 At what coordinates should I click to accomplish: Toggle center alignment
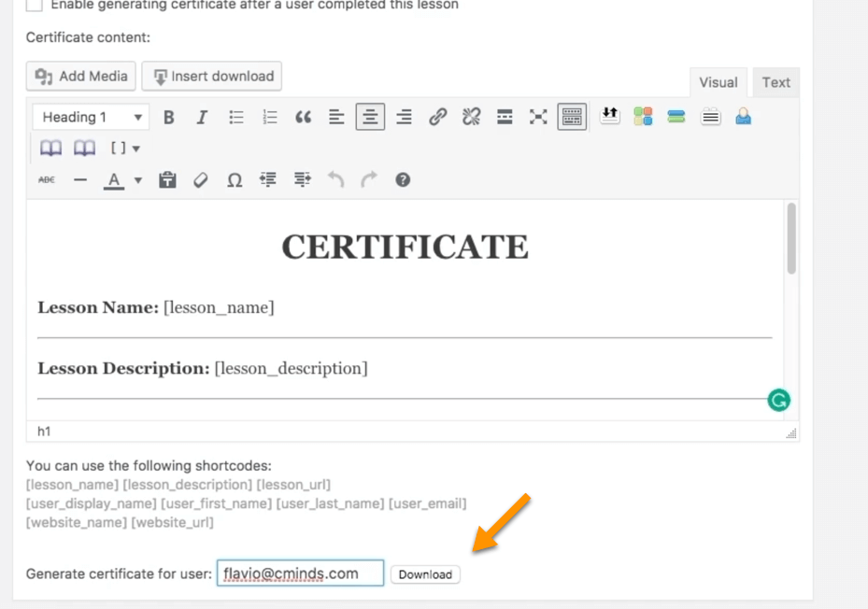pyautogui.click(x=370, y=117)
